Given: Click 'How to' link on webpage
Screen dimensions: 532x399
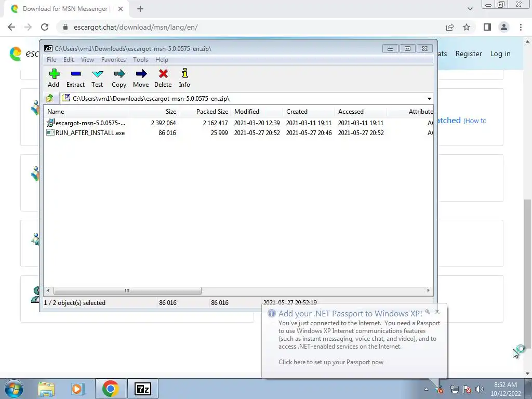Looking at the screenshot, I should point(476,121).
